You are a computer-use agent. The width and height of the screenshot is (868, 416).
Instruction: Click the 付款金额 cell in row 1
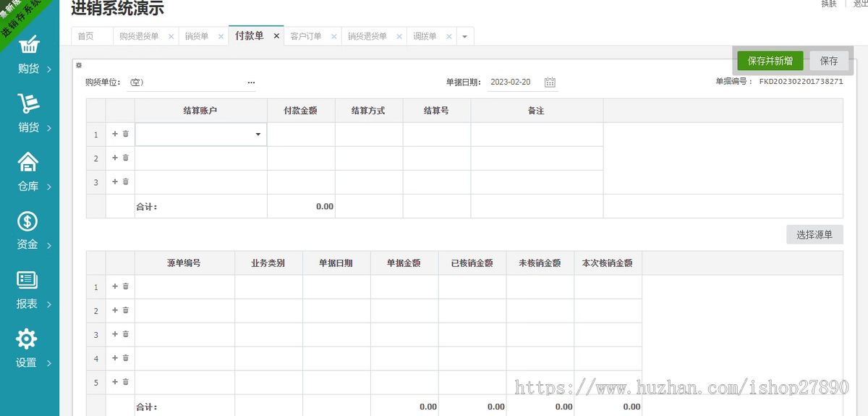(301, 135)
